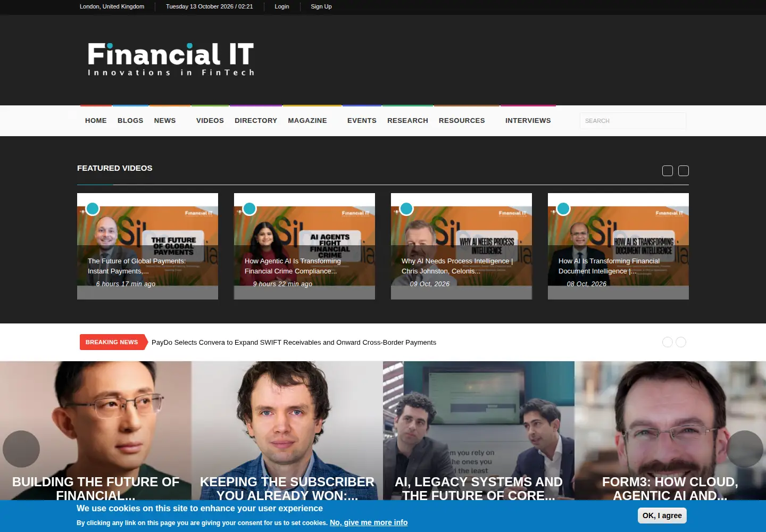The height and width of the screenshot is (532, 766).
Task: Go to the VIDEOS section
Action: coord(210,121)
